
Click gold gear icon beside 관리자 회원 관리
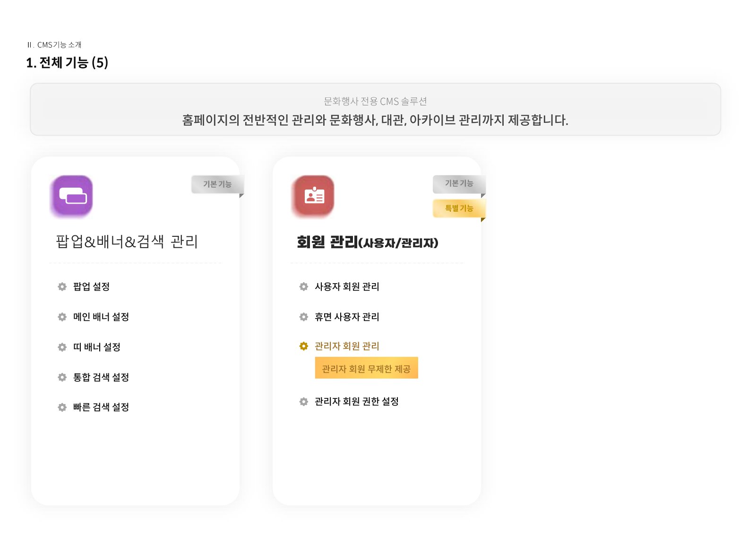click(x=303, y=346)
